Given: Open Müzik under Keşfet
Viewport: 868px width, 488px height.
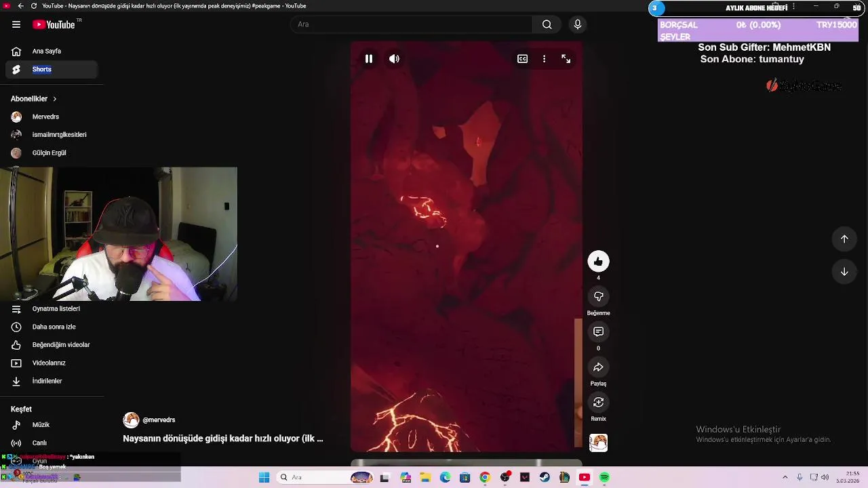Looking at the screenshot, I should (52, 425).
